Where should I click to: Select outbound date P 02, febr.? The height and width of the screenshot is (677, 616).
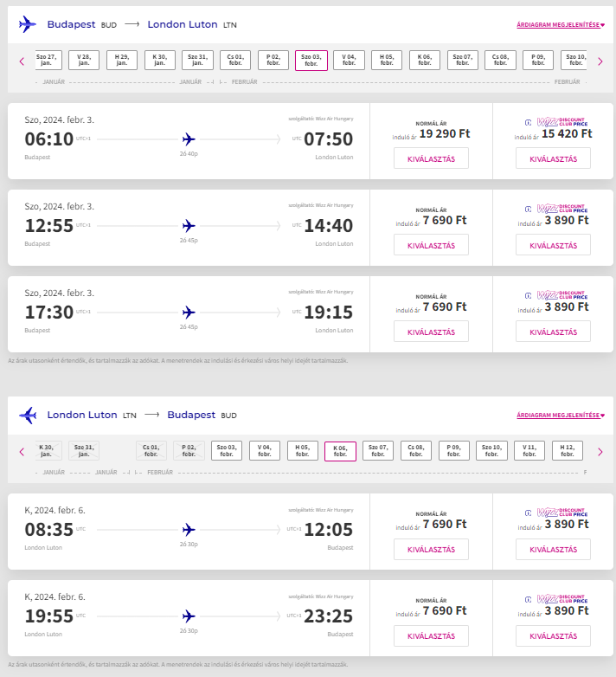(x=273, y=60)
